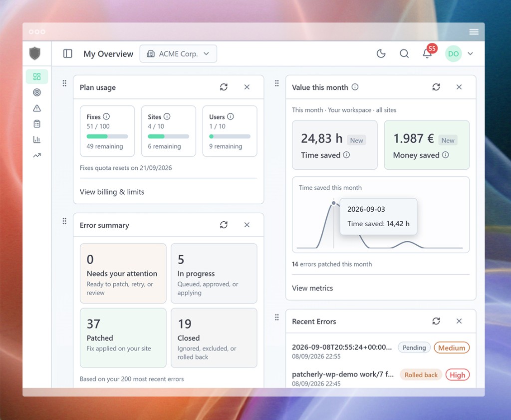511x420 pixels.
Task: Open notifications bell with 55 badge
Action: click(428, 53)
